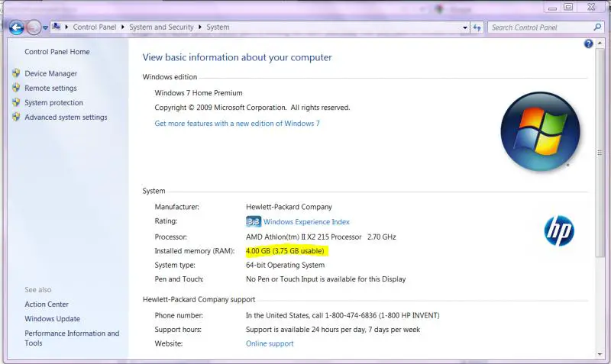Select System and Security breadcrumb
Viewport: 611px width, 364px height.
[161, 27]
